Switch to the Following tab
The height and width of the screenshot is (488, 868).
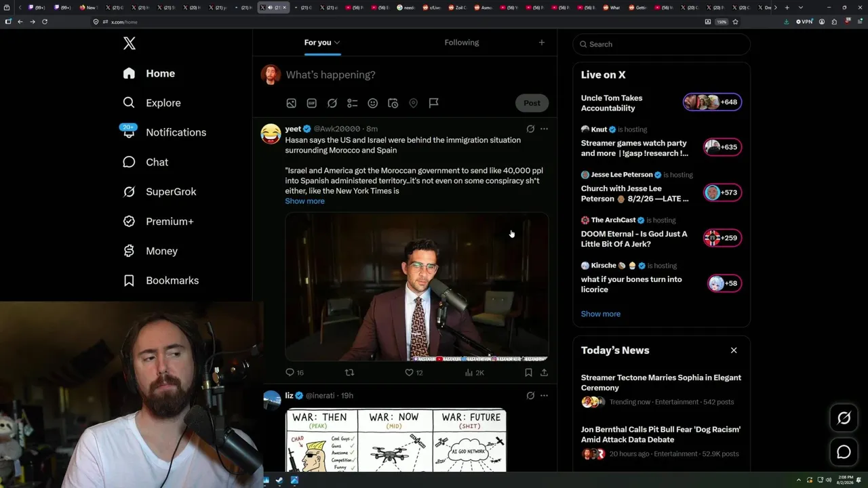tap(462, 43)
